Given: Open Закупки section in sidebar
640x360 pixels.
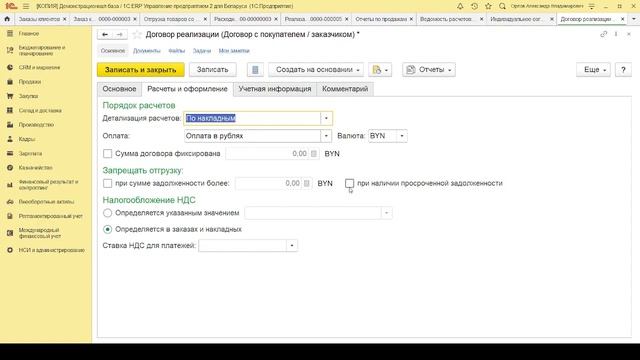Looking at the screenshot, I should pos(28,96).
